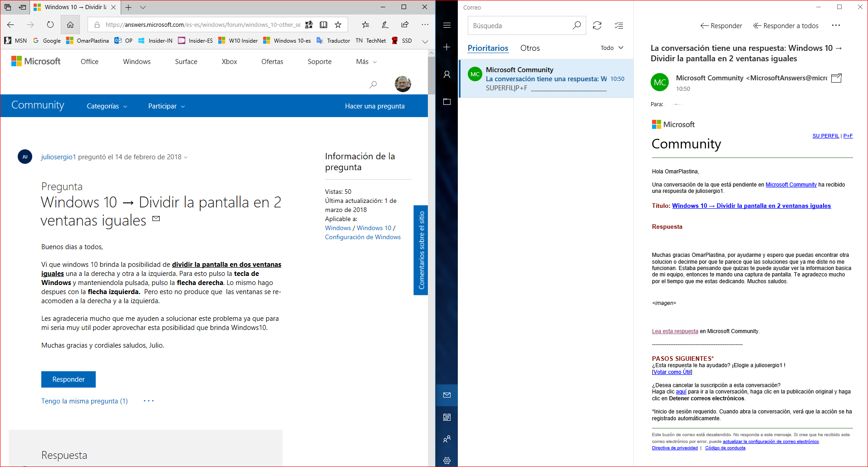Click the search magnifier on Microsoft site
Image resolution: width=868 pixels, height=467 pixels.
click(x=373, y=84)
